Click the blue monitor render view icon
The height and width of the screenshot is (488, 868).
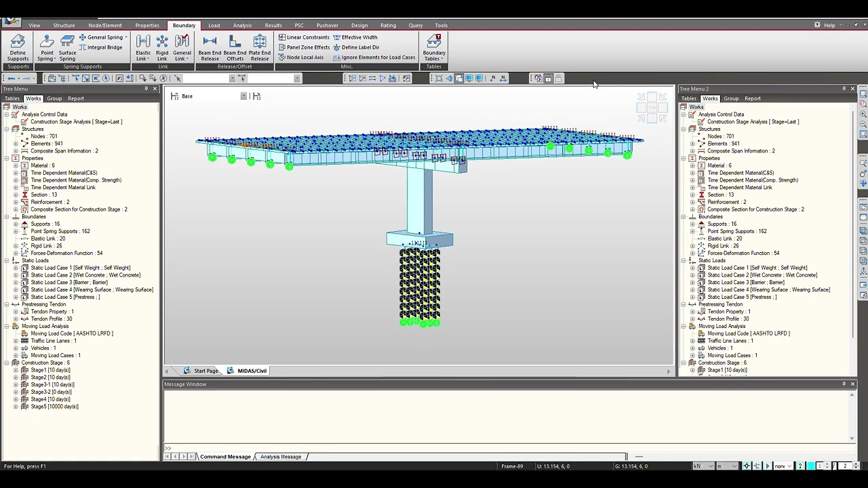(469, 79)
